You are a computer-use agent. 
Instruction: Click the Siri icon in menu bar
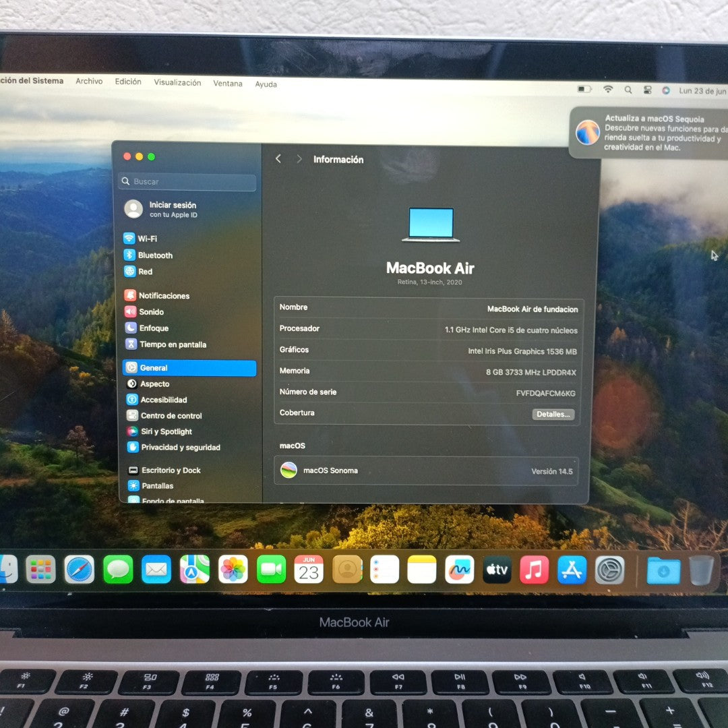click(x=666, y=91)
